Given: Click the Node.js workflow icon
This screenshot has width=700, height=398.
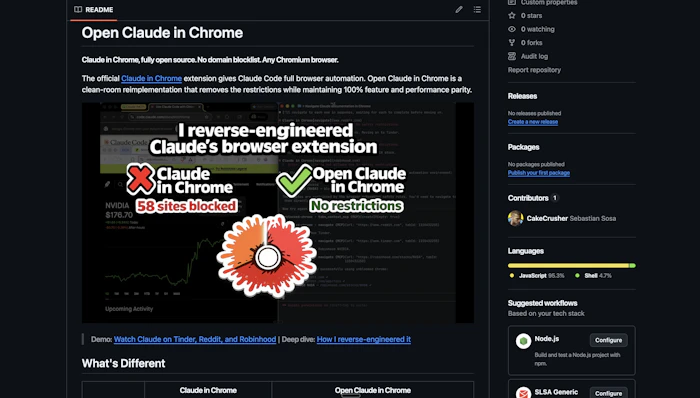Looking at the screenshot, I should pos(523,341).
